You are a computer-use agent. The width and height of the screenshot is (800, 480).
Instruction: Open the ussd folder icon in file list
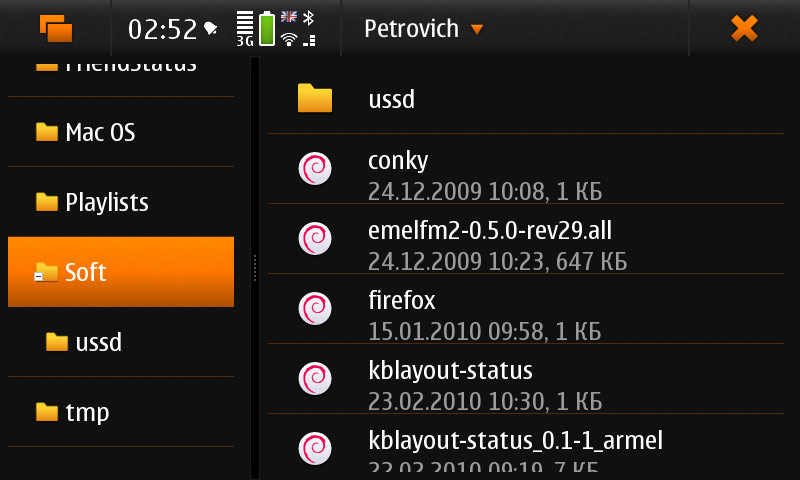(x=315, y=98)
